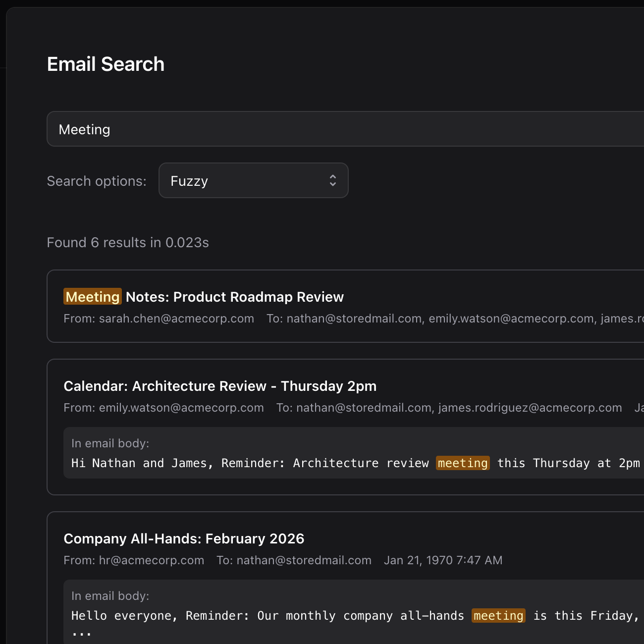Click the up-down chevron in Fuzzy selector
This screenshot has width=644, height=644.
coord(333,181)
